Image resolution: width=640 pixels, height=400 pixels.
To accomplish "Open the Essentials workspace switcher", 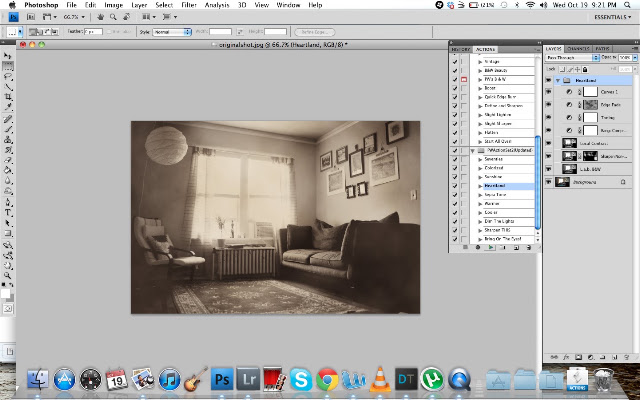I will (x=612, y=17).
